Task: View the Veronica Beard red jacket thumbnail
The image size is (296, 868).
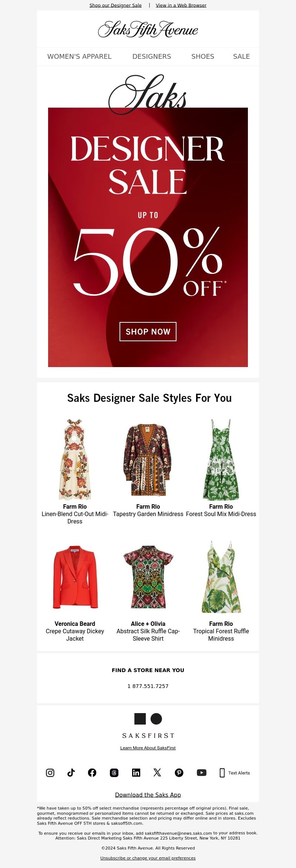Action: tap(75, 577)
